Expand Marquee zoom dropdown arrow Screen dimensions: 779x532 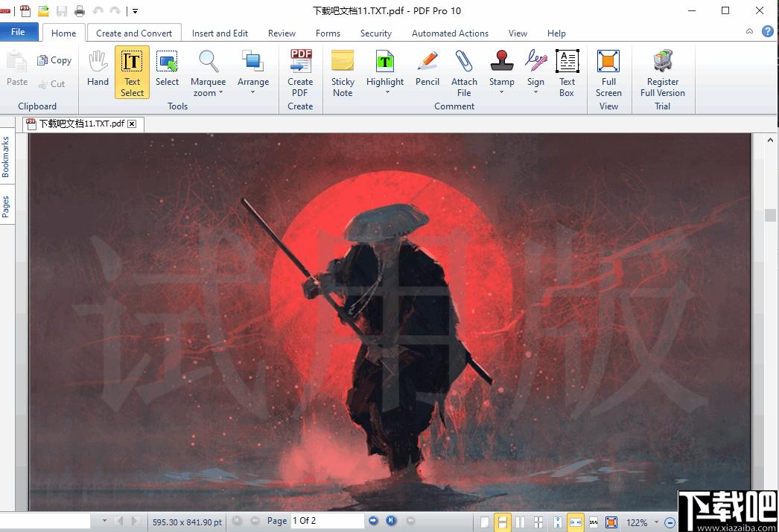(x=221, y=92)
